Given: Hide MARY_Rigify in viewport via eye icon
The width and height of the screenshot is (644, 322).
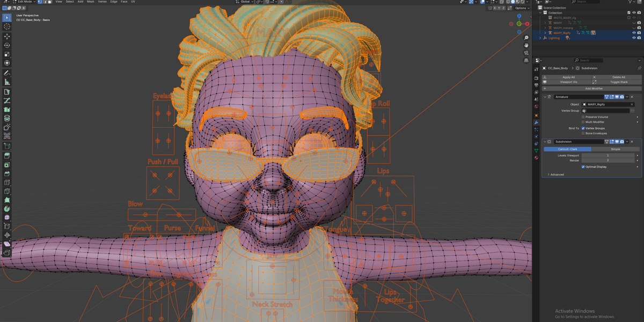Looking at the screenshot, I should click(x=634, y=33).
